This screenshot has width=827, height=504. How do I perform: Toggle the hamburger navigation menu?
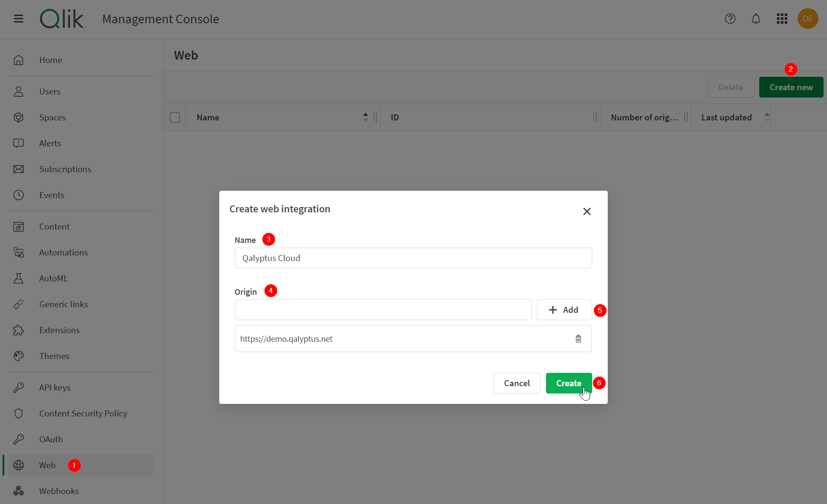(x=19, y=19)
